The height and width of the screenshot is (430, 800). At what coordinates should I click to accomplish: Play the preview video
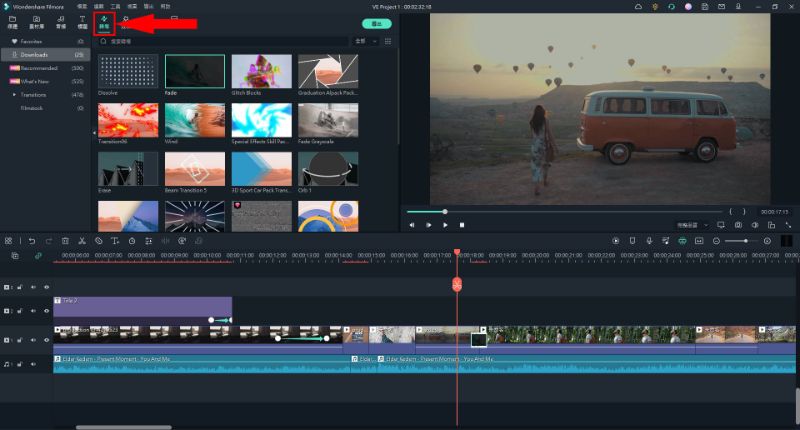445,225
